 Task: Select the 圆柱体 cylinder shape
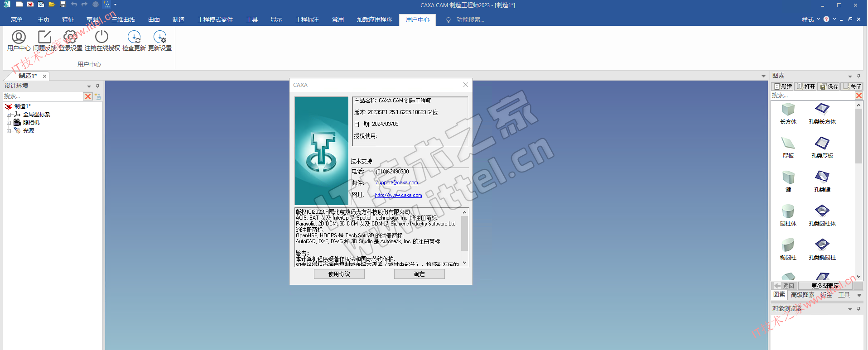pos(788,216)
